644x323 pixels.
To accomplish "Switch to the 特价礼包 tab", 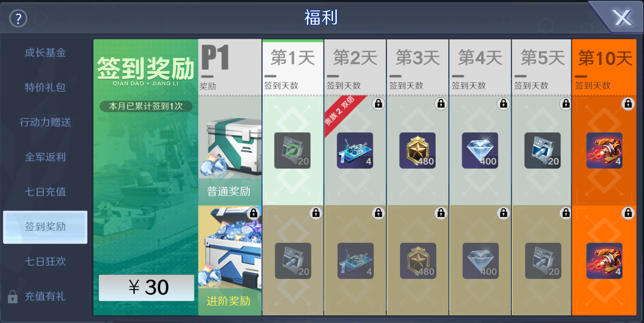I will point(45,88).
